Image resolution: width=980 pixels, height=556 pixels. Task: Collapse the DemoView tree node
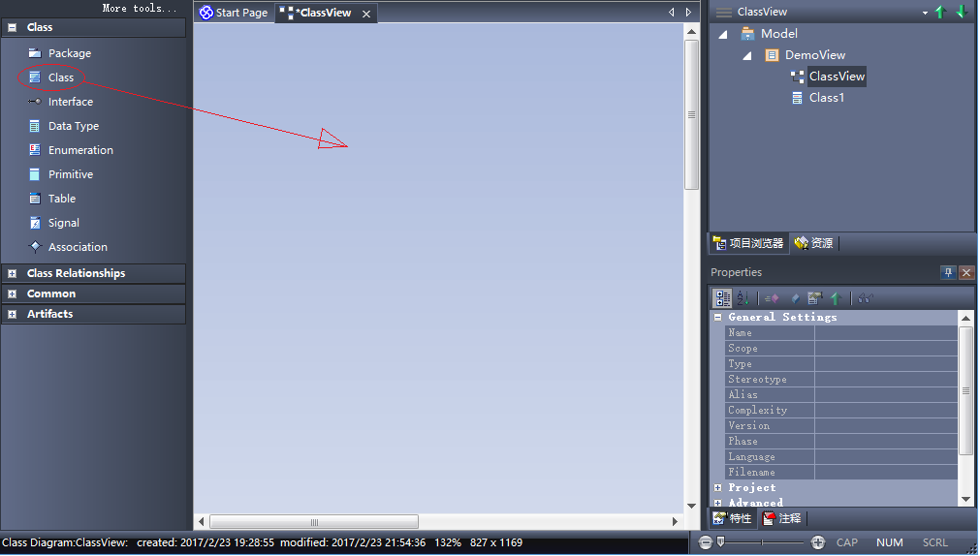pos(747,55)
